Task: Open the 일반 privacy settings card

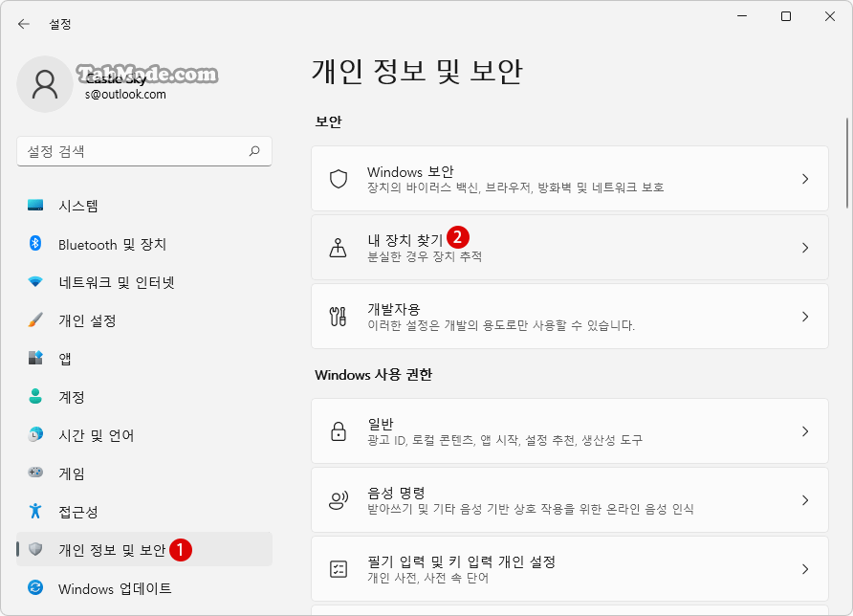Action: pyautogui.click(x=570, y=431)
